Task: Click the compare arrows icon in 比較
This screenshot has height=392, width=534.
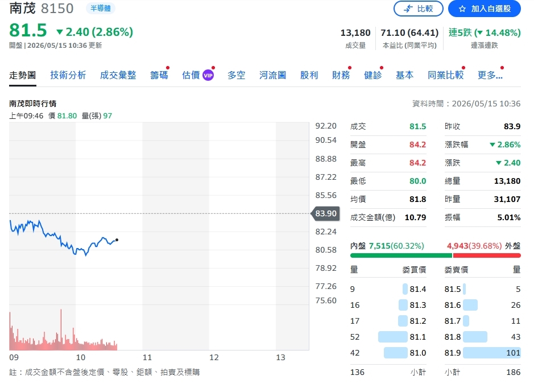Action: pyautogui.click(x=408, y=9)
